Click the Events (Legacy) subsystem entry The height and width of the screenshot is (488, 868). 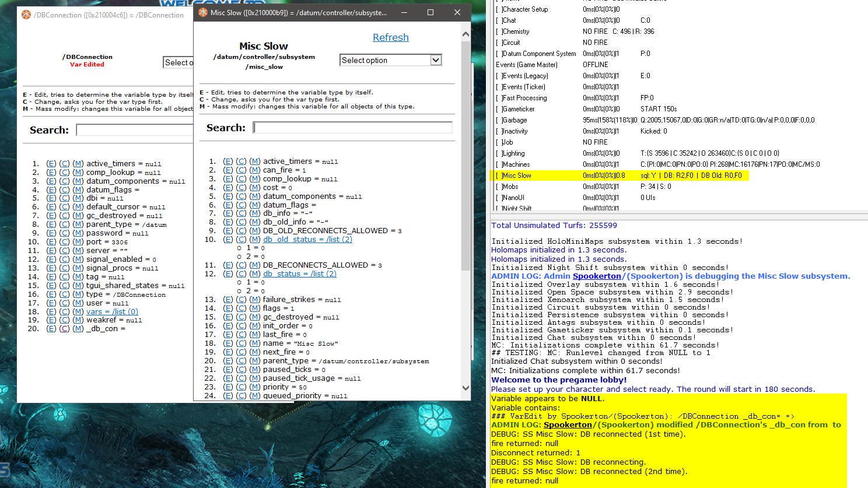coord(524,76)
